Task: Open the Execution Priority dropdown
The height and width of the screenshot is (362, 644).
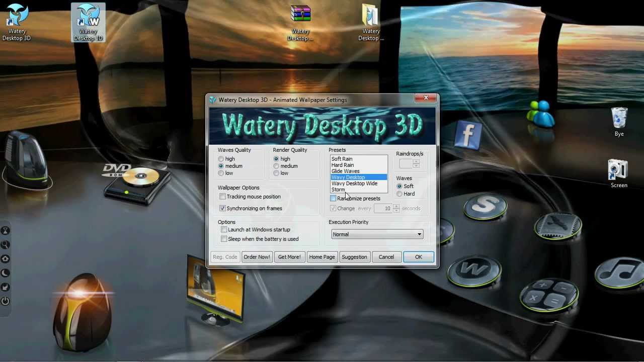Action: point(377,234)
